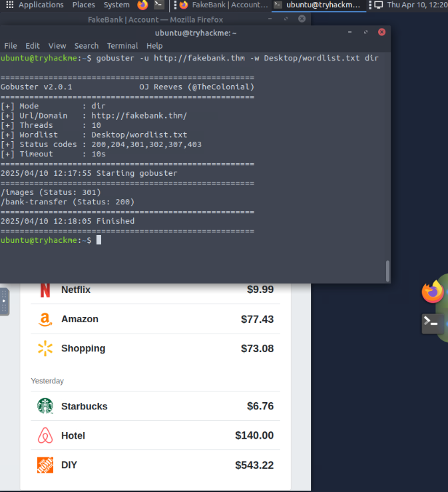Click the Wordlist Desktop/wordlist.txt line
The height and width of the screenshot is (492, 448).
pyautogui.click(x=94, y=134)
